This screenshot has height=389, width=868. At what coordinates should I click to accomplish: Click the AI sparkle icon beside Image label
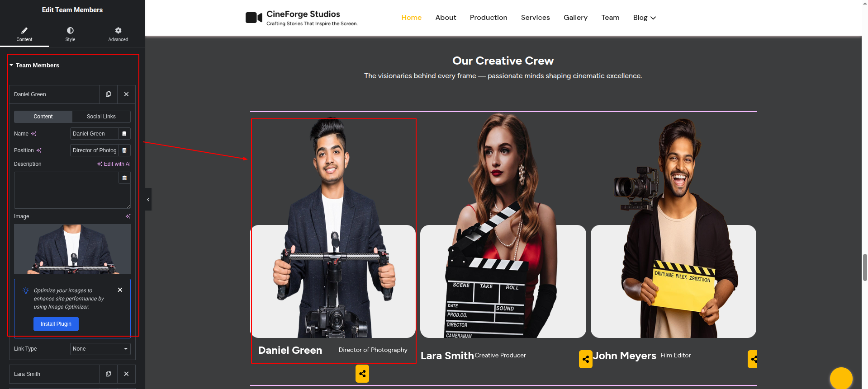point(128,216)
